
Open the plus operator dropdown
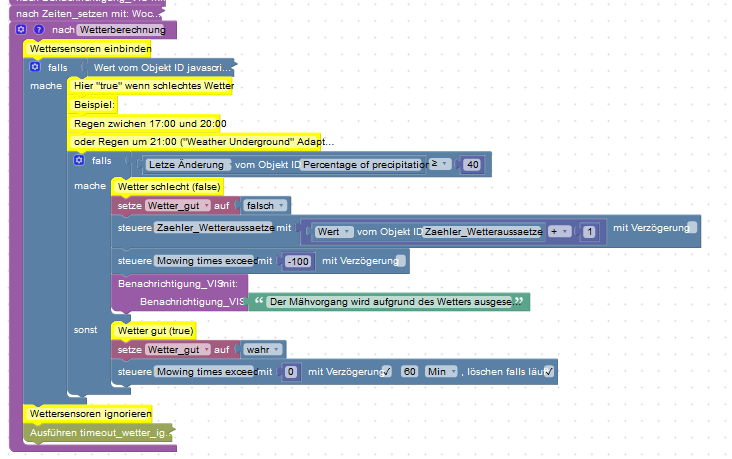point(560,232)
